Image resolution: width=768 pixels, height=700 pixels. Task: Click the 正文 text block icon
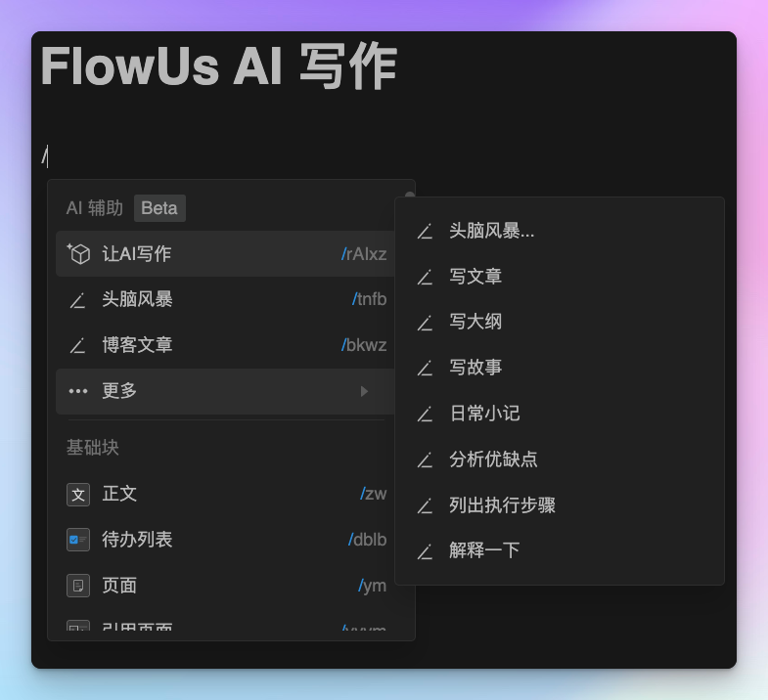pyautogui.click(x=78, y=495)
